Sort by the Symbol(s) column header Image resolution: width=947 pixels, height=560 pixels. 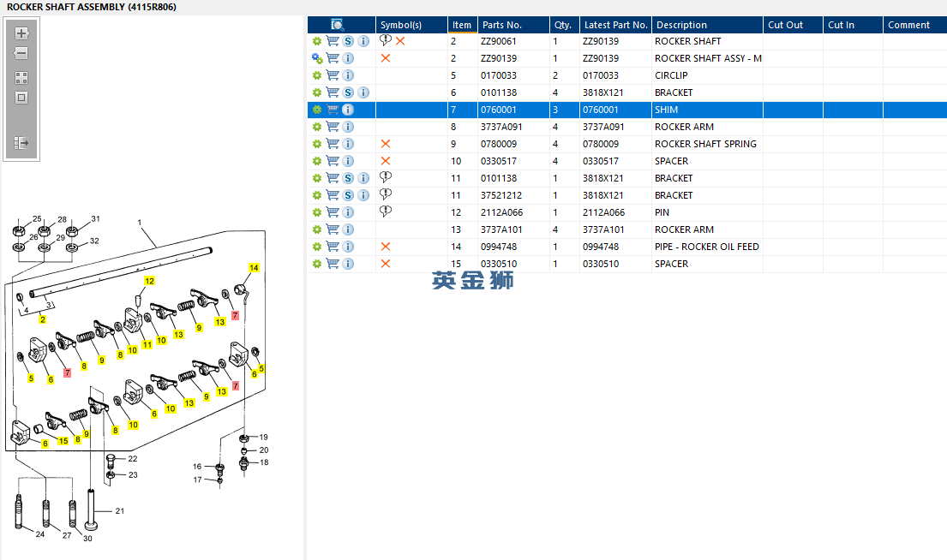411,25
